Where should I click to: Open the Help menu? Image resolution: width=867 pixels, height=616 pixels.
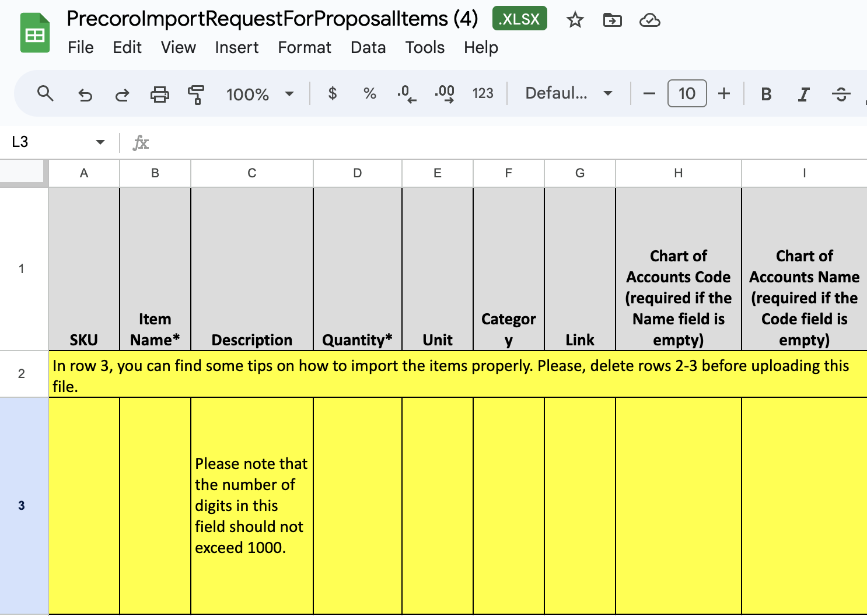click(481, 47)
